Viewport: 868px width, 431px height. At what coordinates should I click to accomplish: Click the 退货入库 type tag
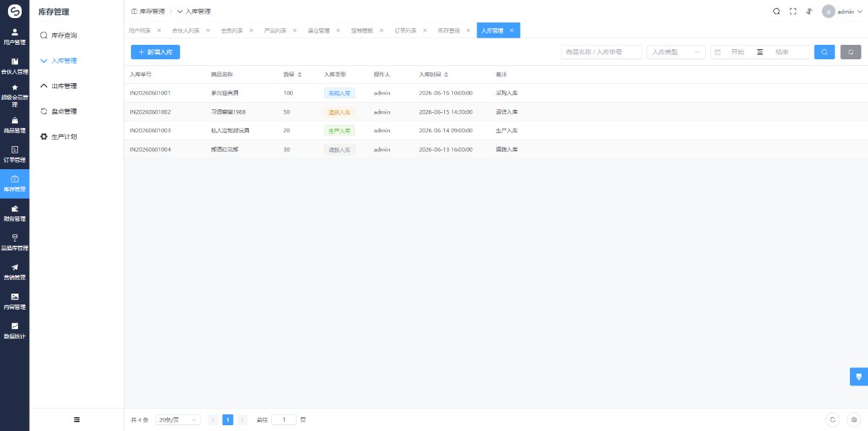[x=339, y=112]
